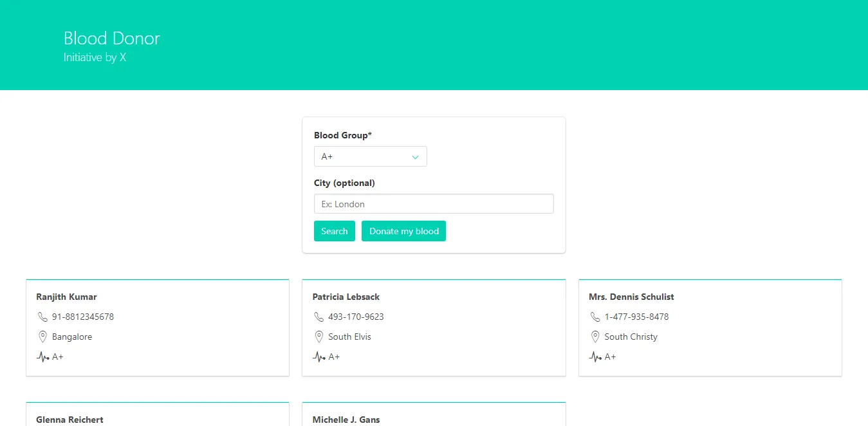
Task: Click the location pin beside South Elvis
Action: [x=319, y=337]
